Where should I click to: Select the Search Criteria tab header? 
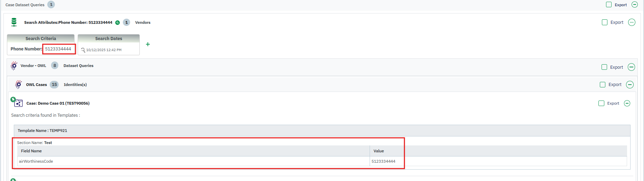(x=41, y=38)
